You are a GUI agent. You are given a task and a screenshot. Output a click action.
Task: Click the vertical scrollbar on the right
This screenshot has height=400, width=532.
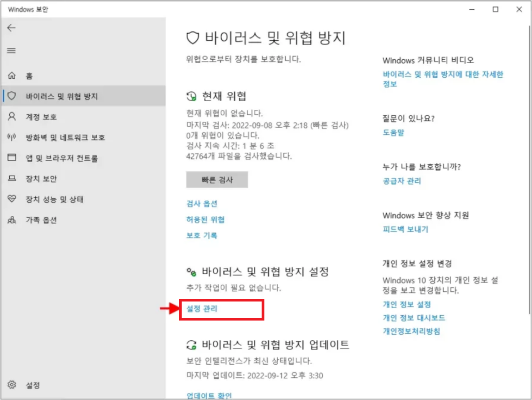(530, 170)
